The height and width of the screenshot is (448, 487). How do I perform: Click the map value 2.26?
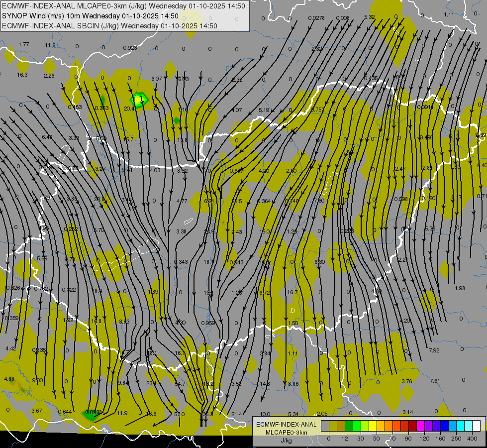click(49, 76)
